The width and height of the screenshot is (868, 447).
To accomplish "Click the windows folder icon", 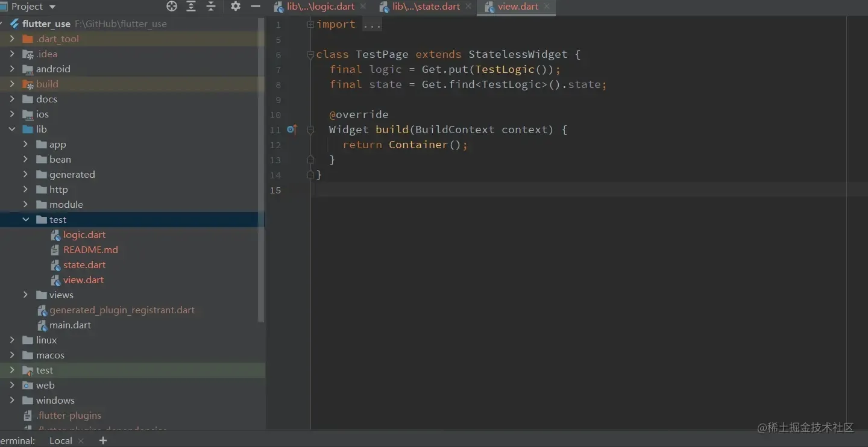I will coord(28,400).
